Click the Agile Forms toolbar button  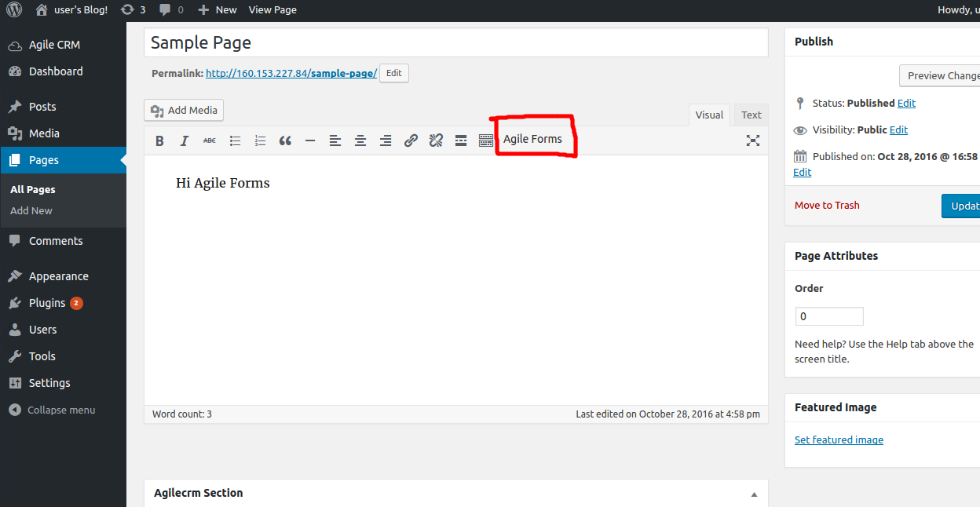point(532,139)
